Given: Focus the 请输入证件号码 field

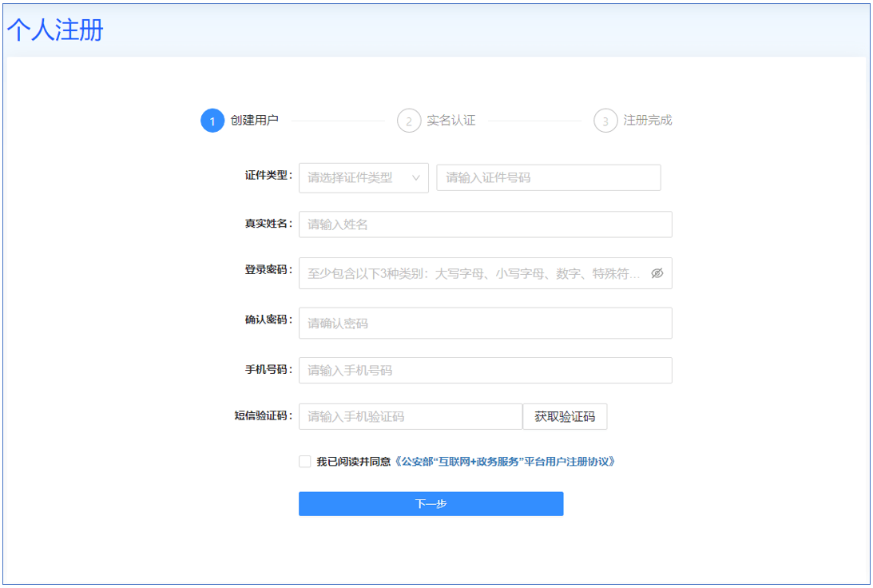Looking at the screenshot, I should 548,177.
